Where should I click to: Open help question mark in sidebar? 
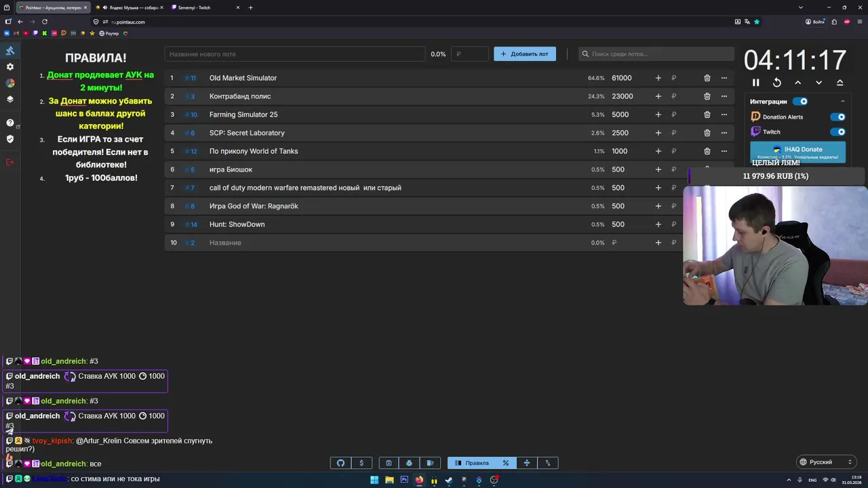click(x=10, y=123)
